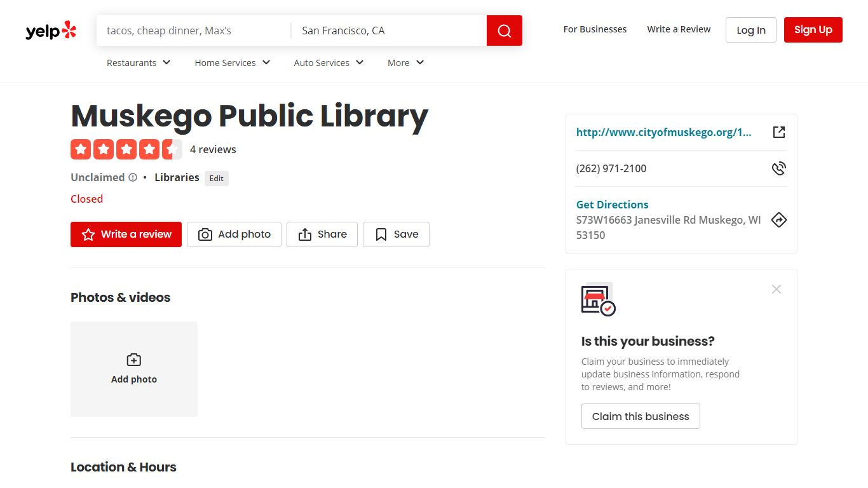
Task: Click the red Write a review button
Action: click(126, 234)
